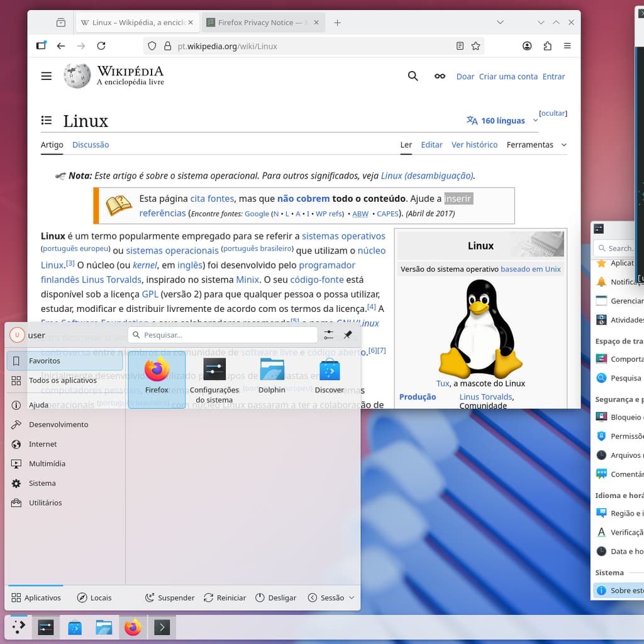
Task: Open Firefox extensions puzzle icon
Action: 548,46
